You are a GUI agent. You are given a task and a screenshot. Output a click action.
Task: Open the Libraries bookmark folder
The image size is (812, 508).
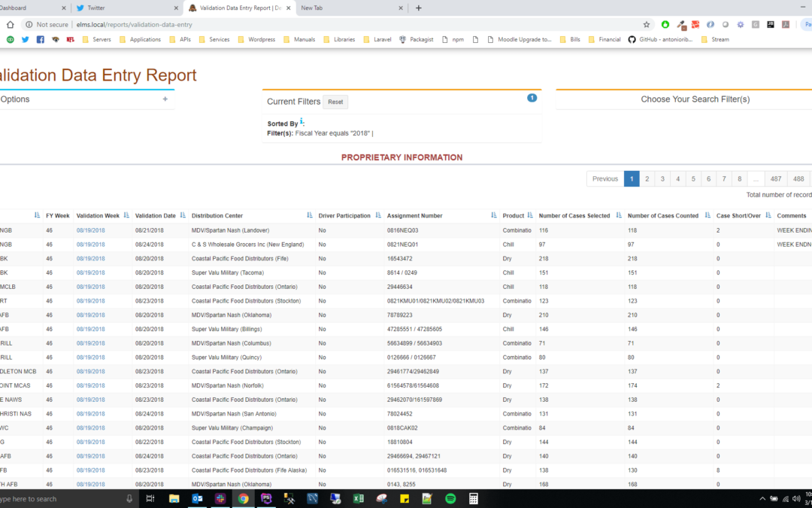click(x=339, y=39)
